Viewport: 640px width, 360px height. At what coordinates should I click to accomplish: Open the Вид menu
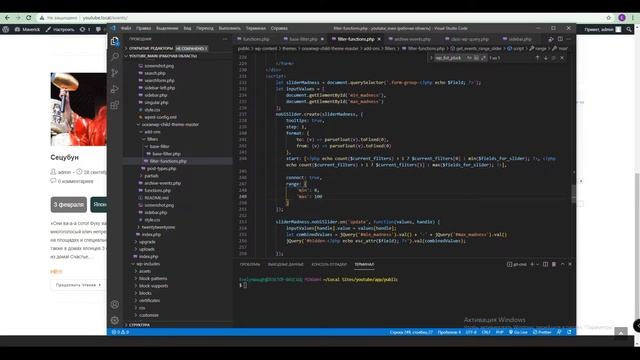pyautogui.click(x=187, y=28)
